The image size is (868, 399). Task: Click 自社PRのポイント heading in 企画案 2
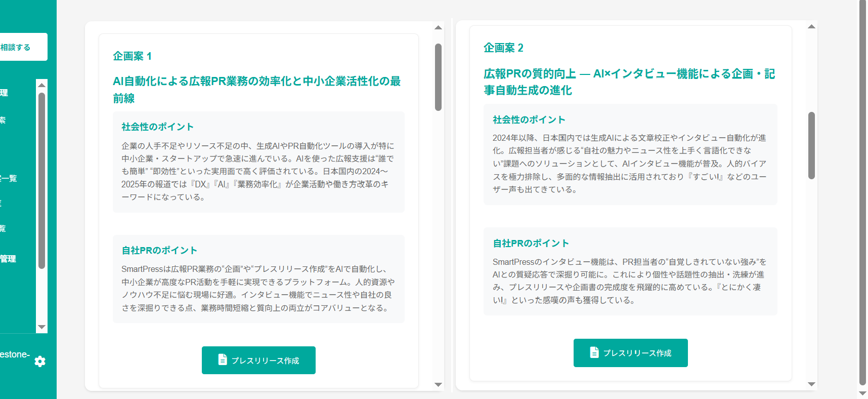tap(531, 243)
